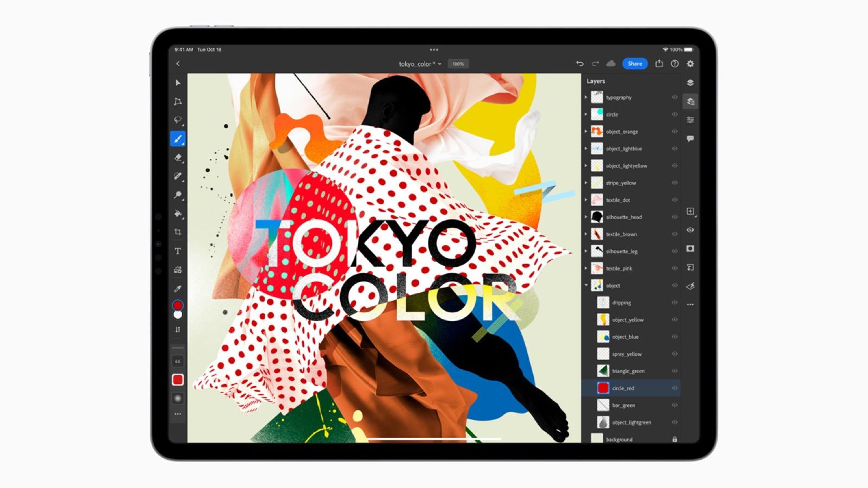Collapse the object layer group
The width and height of the screenshot is (868, 488).
coord(586,285)
